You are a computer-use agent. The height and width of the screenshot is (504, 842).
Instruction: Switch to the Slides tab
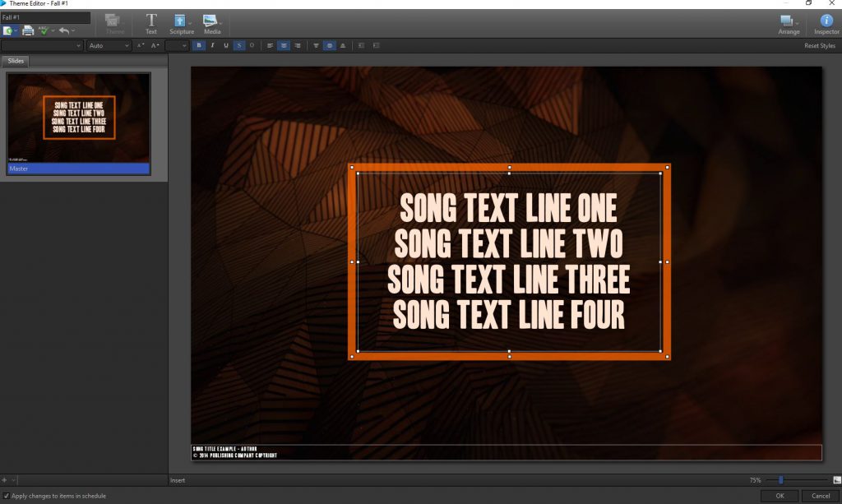pos(16,61)
